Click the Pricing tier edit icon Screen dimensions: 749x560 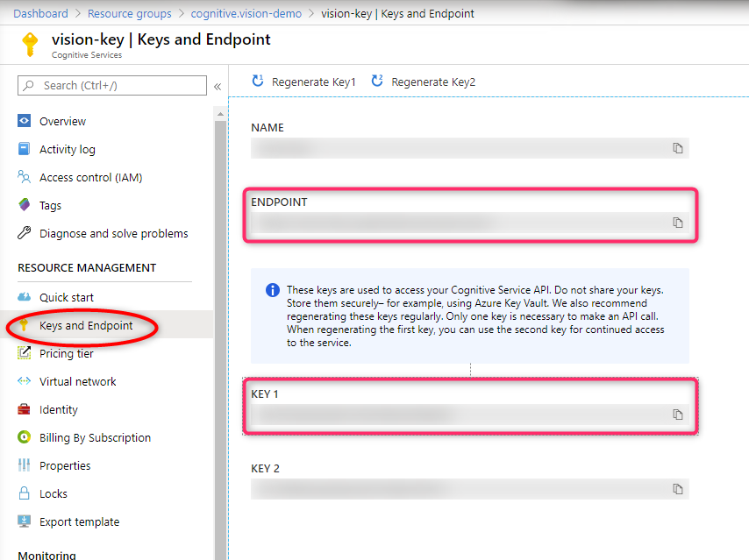tap(24, 353)
